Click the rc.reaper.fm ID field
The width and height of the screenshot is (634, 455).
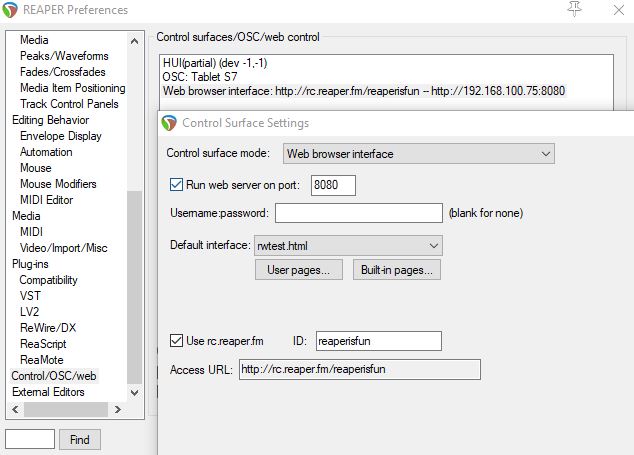tap(378, 341)
